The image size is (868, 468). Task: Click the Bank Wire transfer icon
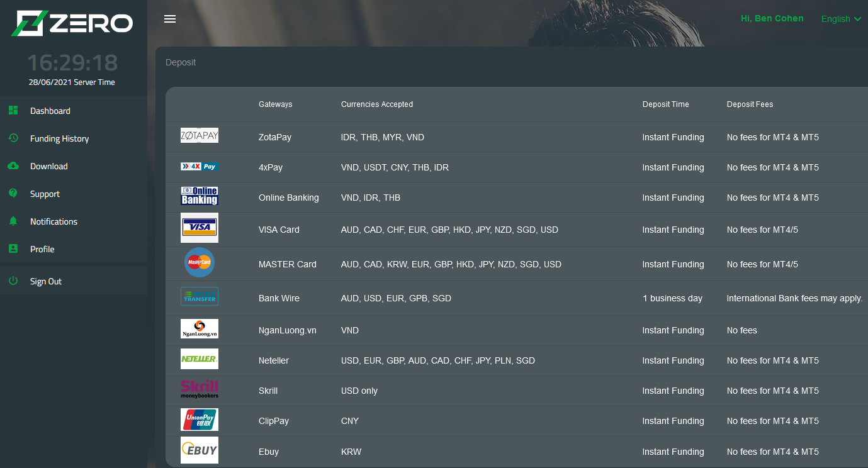(200, 295)
